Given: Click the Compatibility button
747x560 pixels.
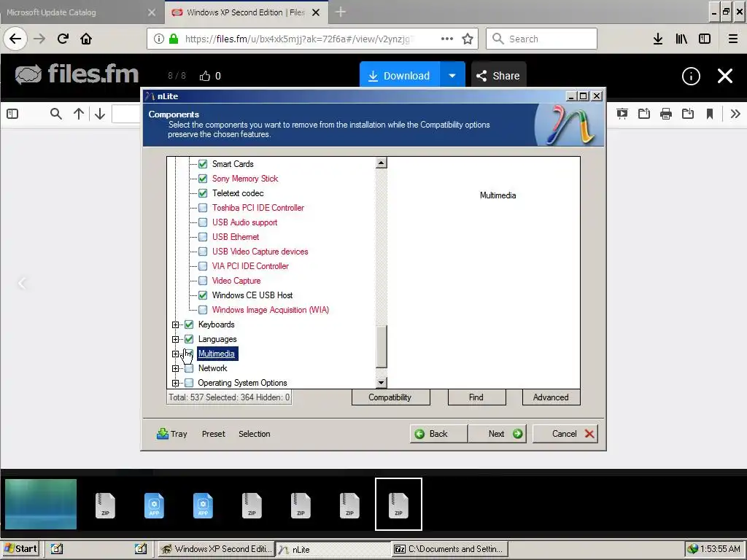Looking at the screenshot, I should 391,397.
